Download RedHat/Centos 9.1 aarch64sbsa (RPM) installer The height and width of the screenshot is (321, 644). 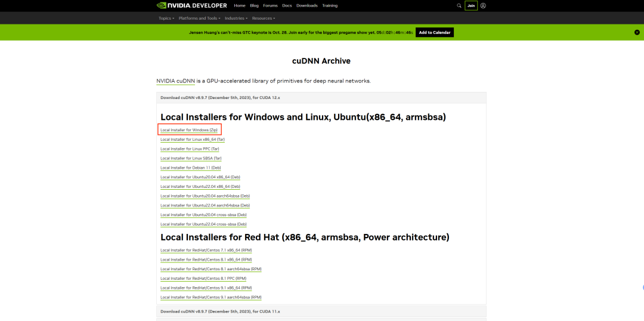pos(211,298)
